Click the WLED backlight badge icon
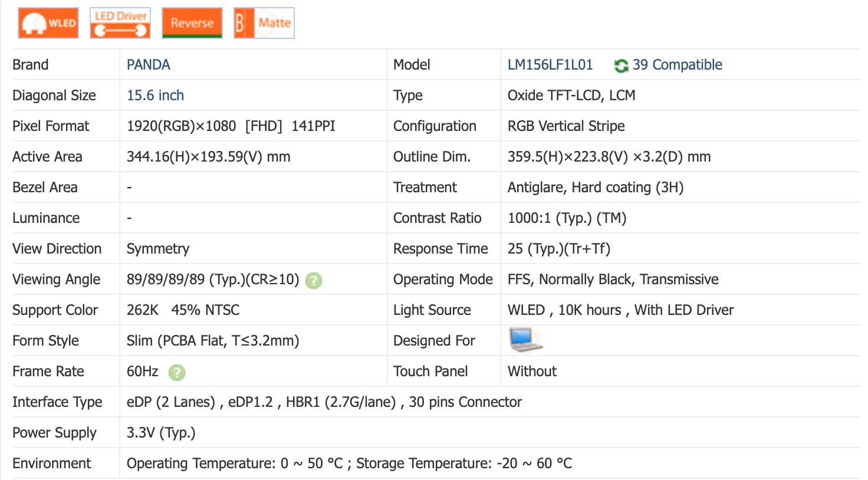This screenshot has height=480, width=868. point(48,23)
